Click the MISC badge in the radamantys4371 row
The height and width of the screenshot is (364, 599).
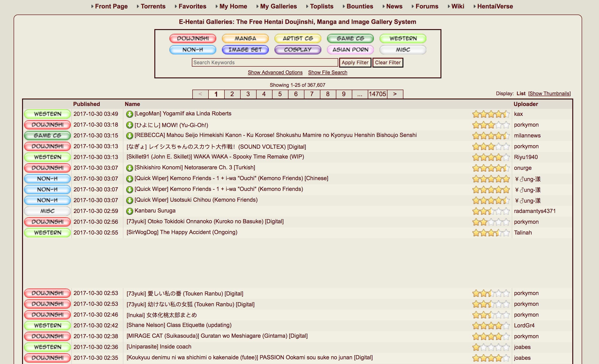tap(47, 211)
